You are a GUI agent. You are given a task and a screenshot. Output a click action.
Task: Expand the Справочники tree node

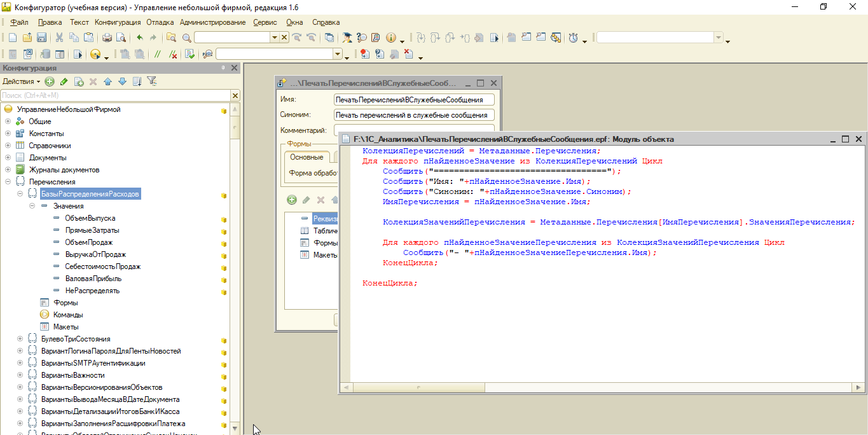(x=8, y=146)
